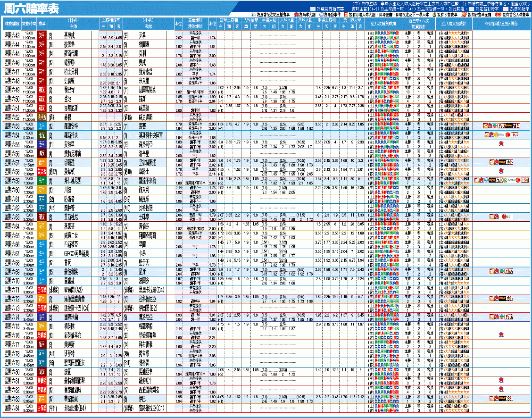Click the light blue swatch for 為足智彩賠率
Image resolution: width=532 pixels, height=418 pixels.
pyautogui.click(x=472, y=9)
